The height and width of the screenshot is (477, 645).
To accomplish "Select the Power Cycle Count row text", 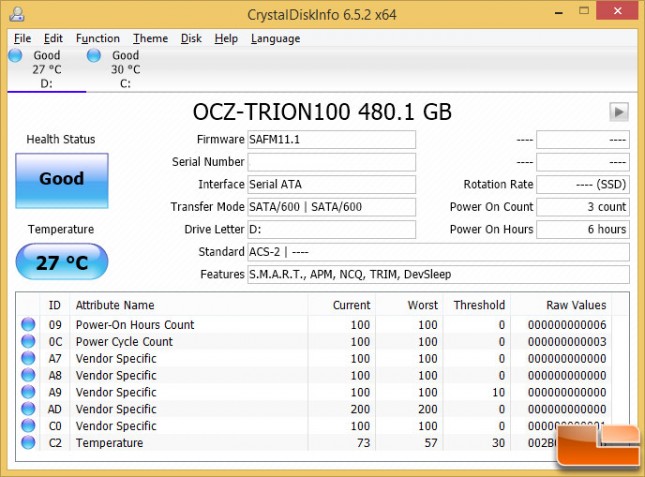I will pos(124,342).
